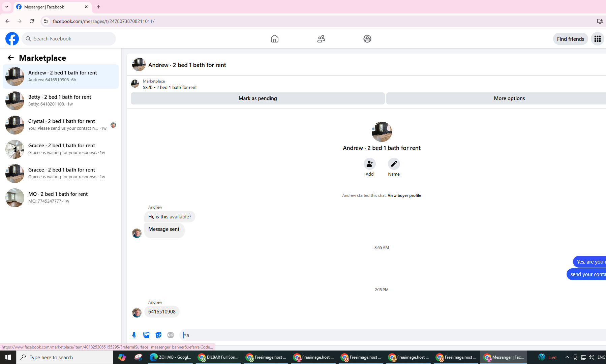The width and height of the screenshot is (606, 364).
Task: Expand the browser tab search dropdown
Action: pos(7,7)
